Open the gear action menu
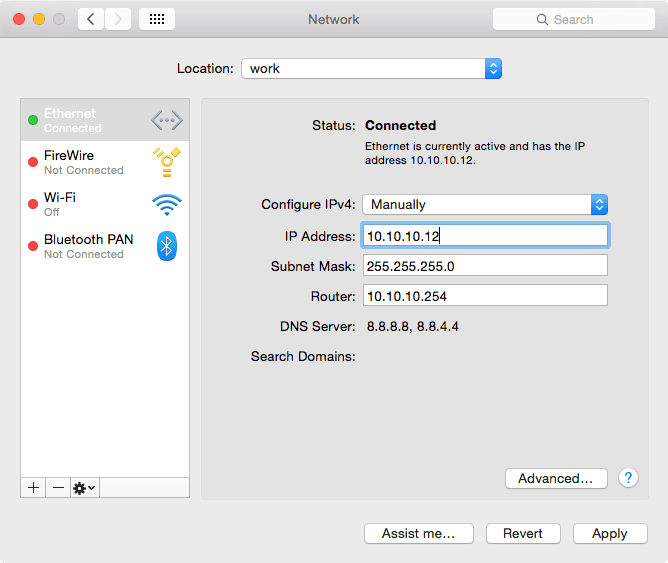Viewport: 668px width, 563px height. [x=85, y=488]
